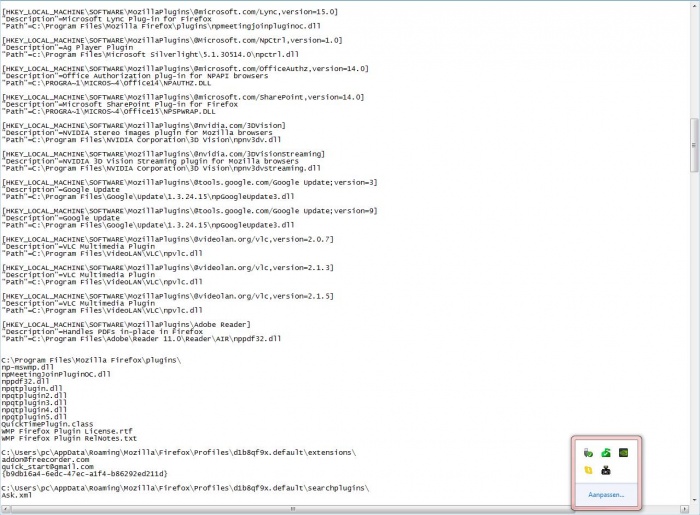This screenshot has width=700, height=515.
Task: Click the registry key line for microsoft.com/NpCtrl
Action: point(172,41)
